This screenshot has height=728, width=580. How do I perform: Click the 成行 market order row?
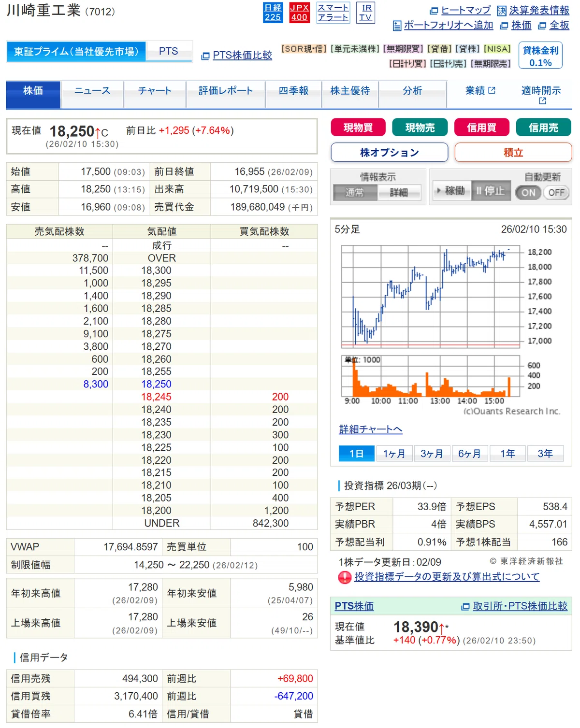(x=162, y=245)
